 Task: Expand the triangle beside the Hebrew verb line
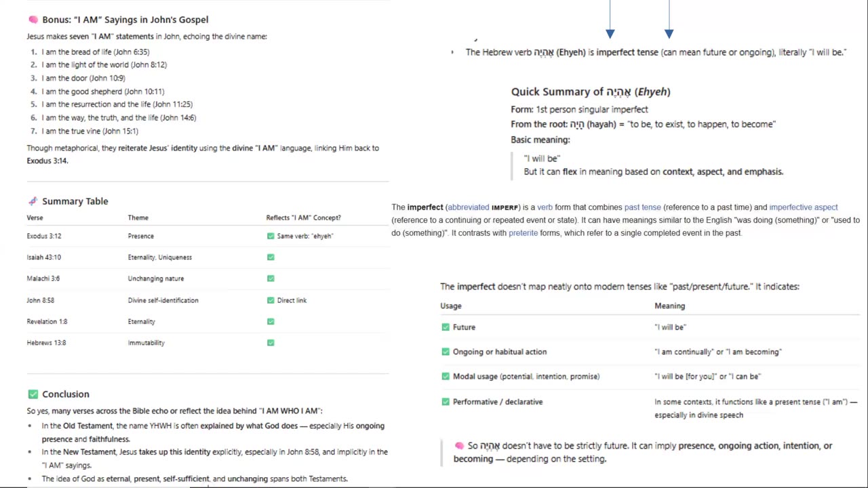coord(452,52)
